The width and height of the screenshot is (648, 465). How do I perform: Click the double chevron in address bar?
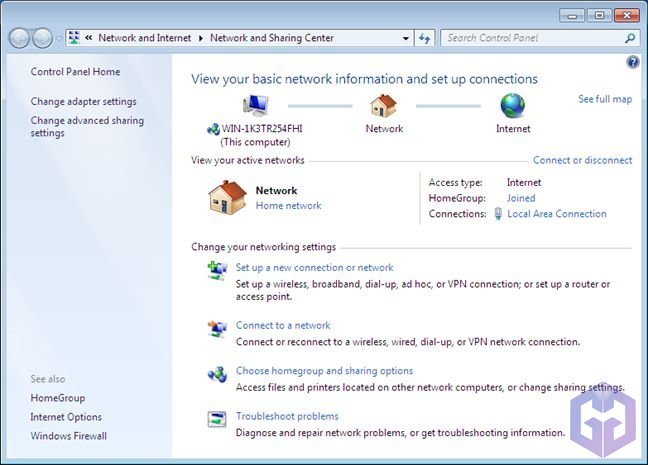click(88, 38)
